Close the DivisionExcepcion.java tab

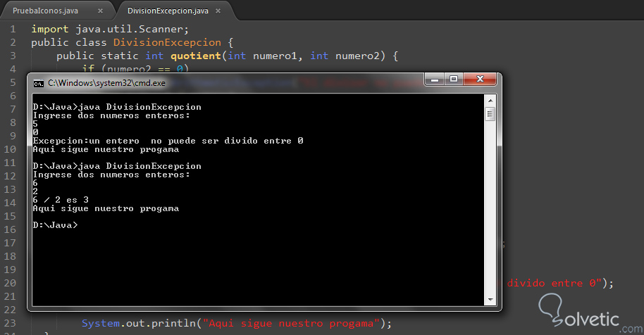pos(218,11)
